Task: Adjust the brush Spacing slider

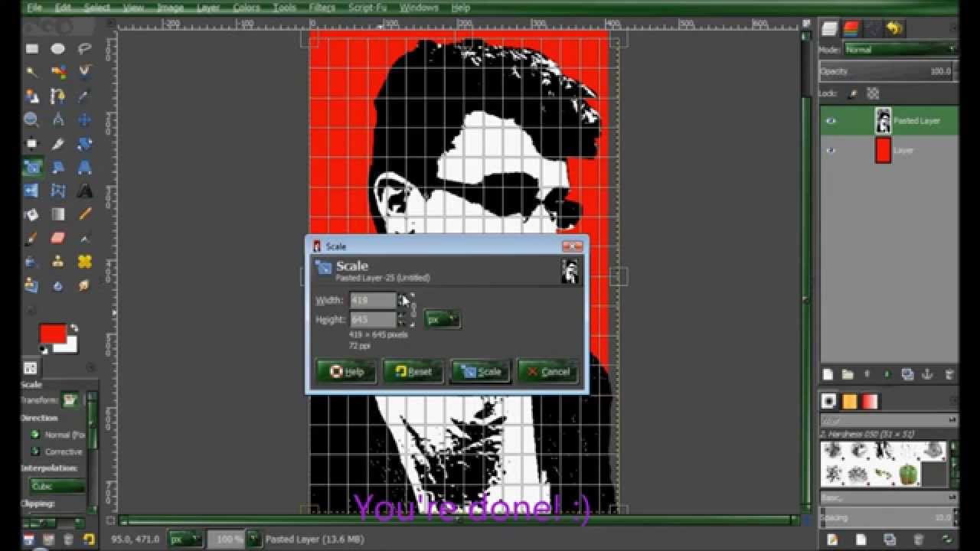Action: coord(888,518)
